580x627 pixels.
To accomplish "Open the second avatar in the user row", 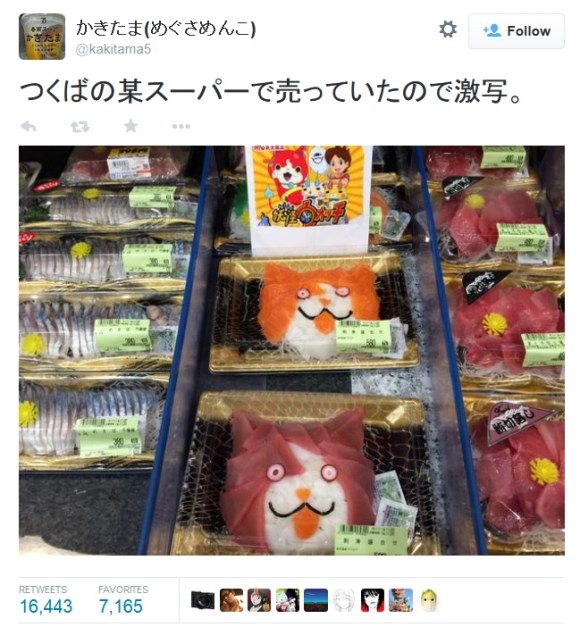I will (231, 600).
